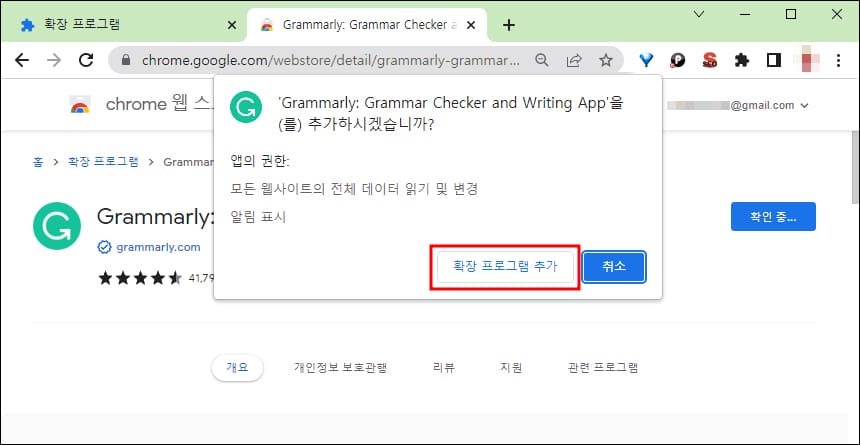
Task: Click the zoom magnifier icon in address bar
Action: tap(541, 60)
